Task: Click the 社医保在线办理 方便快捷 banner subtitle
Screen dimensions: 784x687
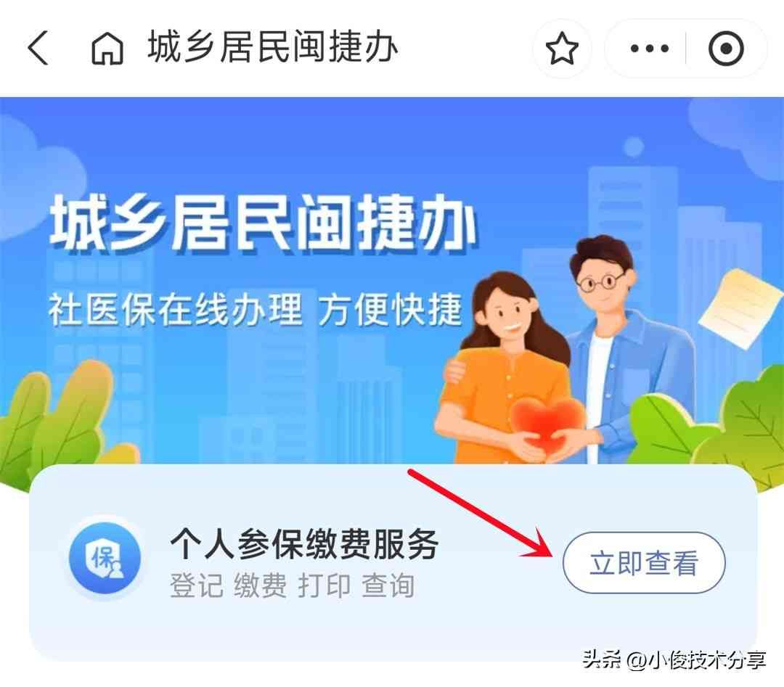Action: click(255, 310)
